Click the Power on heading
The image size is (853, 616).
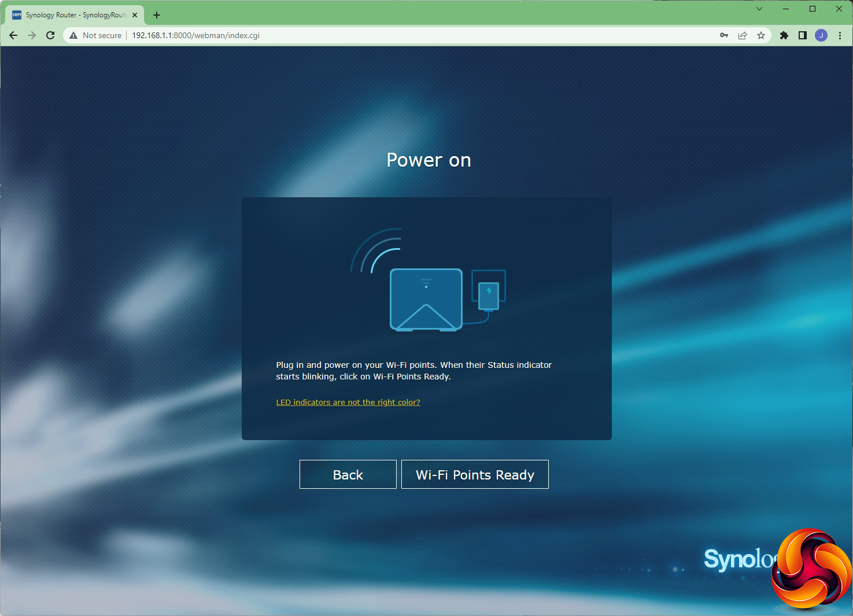pyautogui.click(x=429, y=160)
